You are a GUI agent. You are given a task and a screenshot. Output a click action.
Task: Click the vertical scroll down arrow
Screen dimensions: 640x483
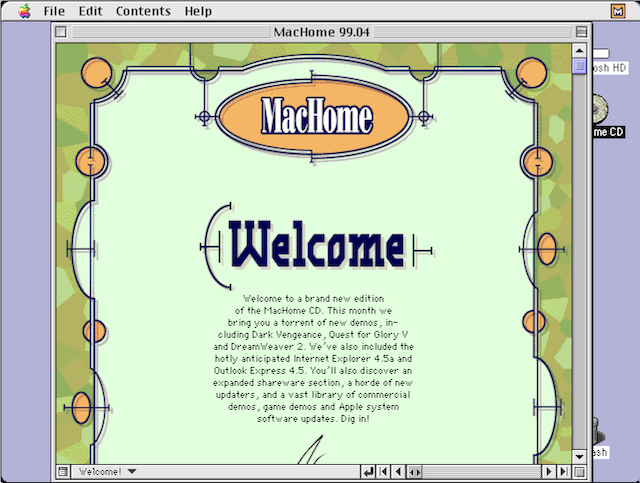pyautogui.click(x=579, y=456)
